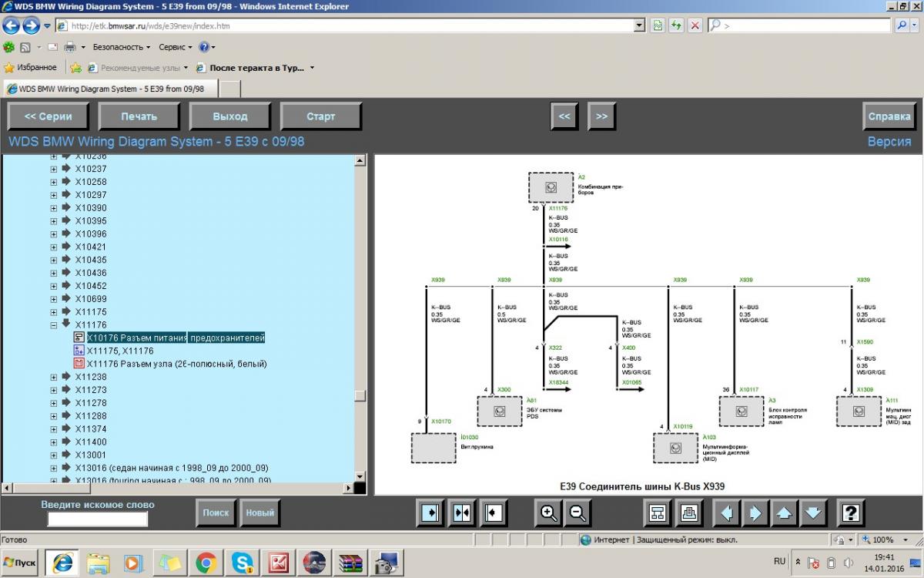Click the search magnifier button in IE

coord(902,25)
